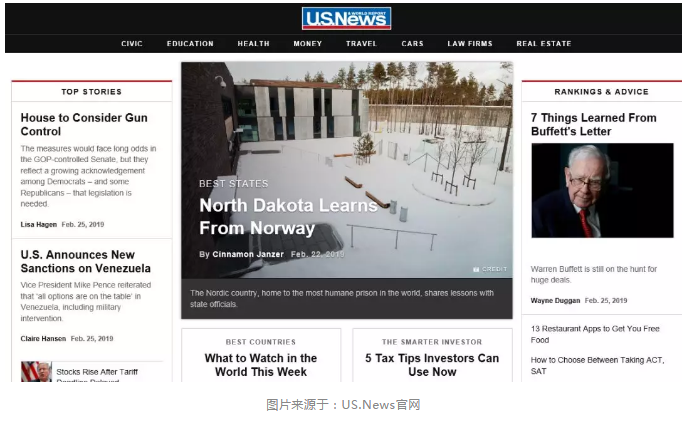The width and height of the screenshot is (695, 437).
Task: Click the Warren Buffett photo thumbnail
Action: click(x=602, y=190)
